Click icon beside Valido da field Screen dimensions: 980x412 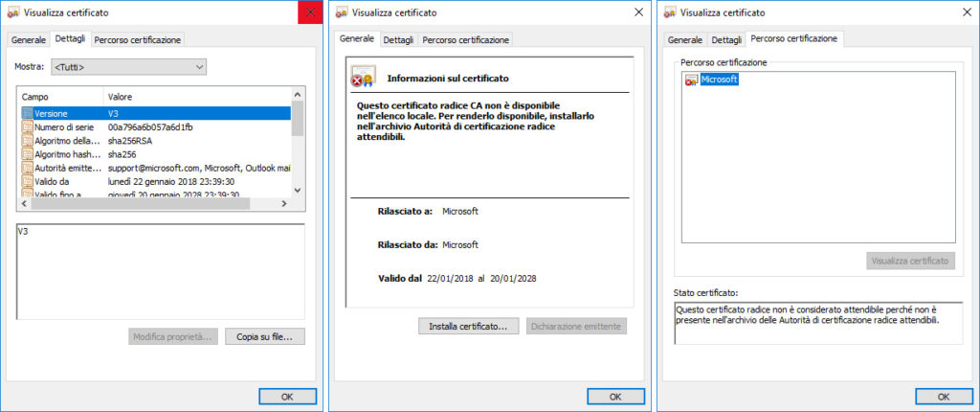pos(27,182)
